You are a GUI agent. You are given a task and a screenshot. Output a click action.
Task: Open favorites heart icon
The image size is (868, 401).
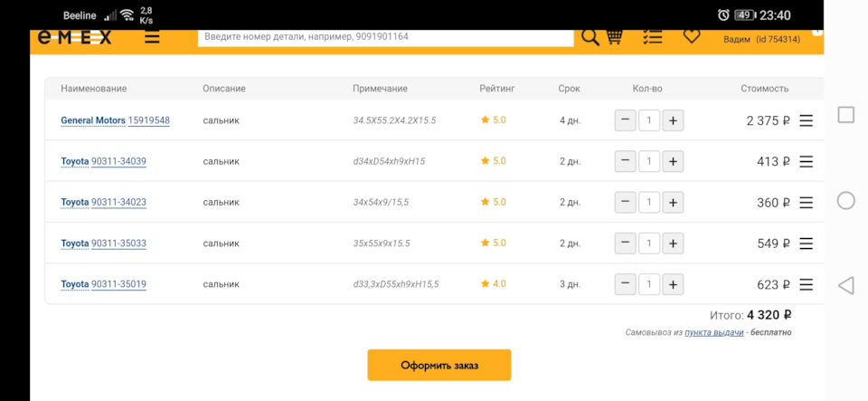[x=692, y=36]
